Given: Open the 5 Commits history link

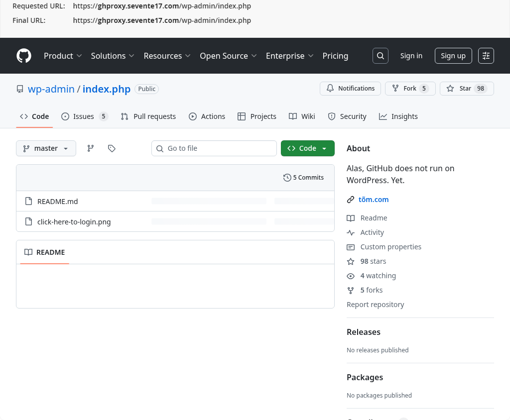Looking at the screenshot, I should [x=303, y=178].
